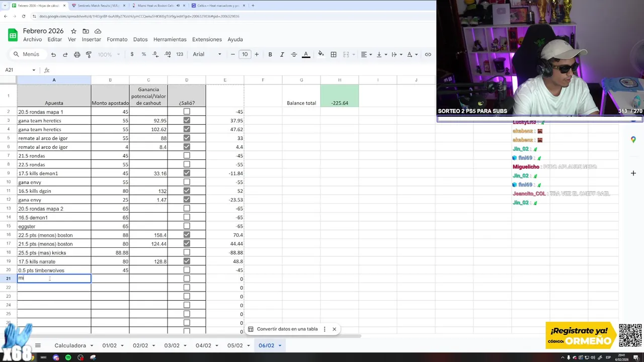
Task: Insert link using chain icon
Action: [428, 54]
